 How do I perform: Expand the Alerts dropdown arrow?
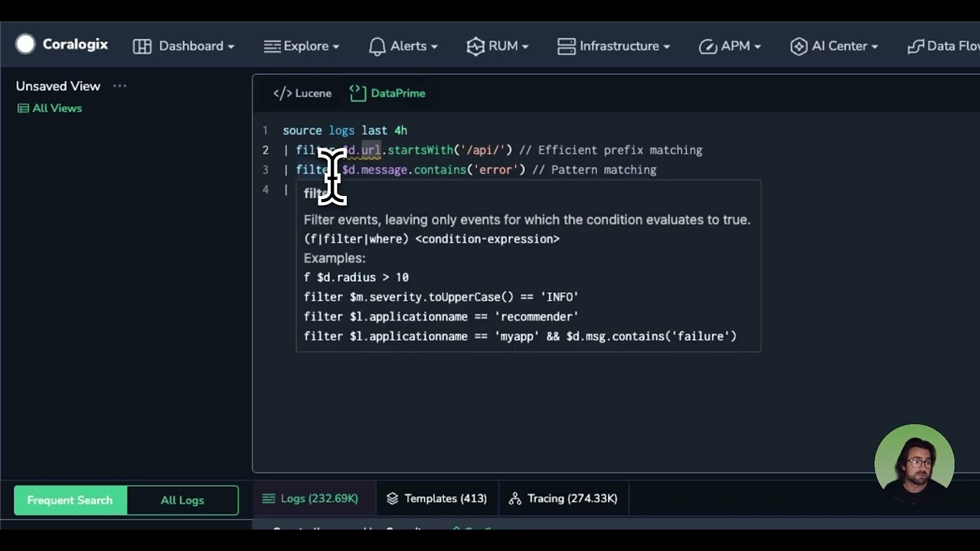tap(434, 47)
